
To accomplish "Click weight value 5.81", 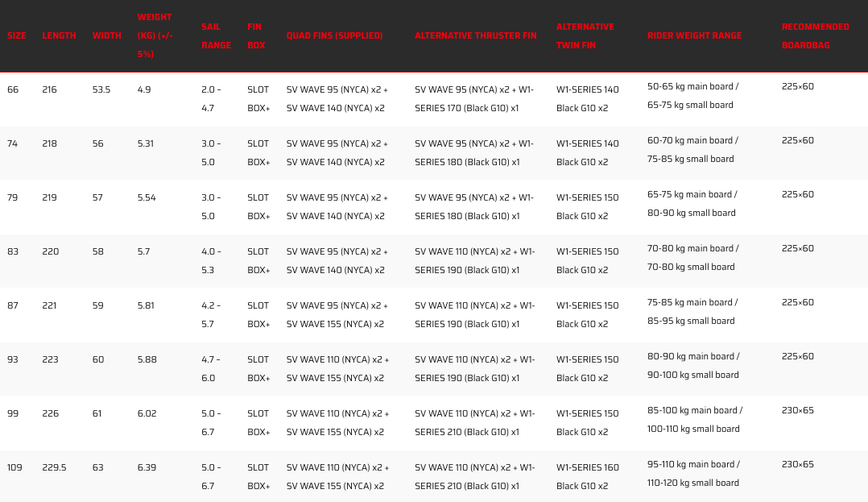I will [x=147, y=305].
